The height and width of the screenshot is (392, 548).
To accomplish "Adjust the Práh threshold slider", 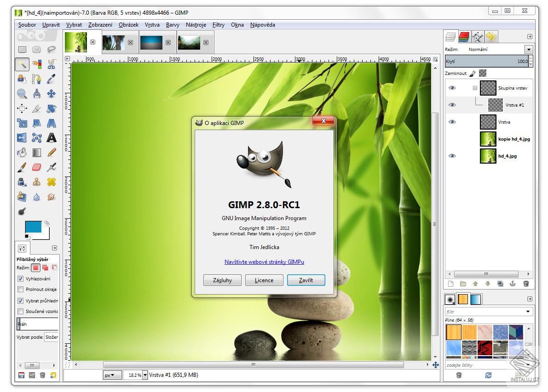I will point(37,324).
